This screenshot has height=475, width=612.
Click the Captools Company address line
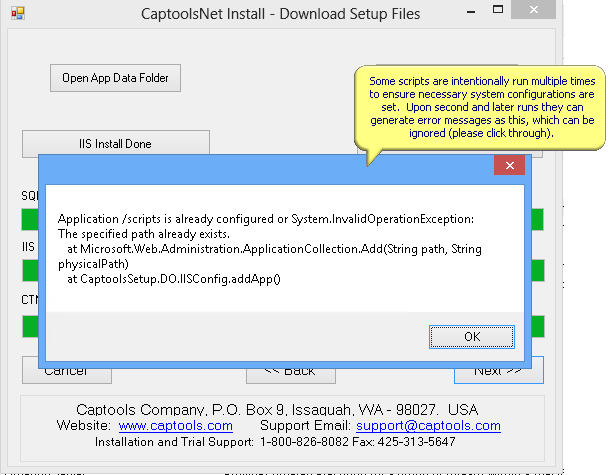click(x=277, y=409)
